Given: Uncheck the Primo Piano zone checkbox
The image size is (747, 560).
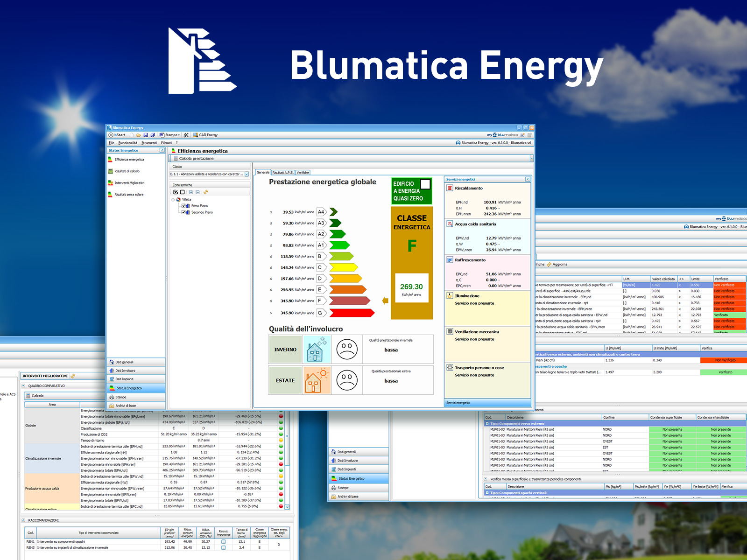Looking at the screenshot, I should (x=183, y=206).
